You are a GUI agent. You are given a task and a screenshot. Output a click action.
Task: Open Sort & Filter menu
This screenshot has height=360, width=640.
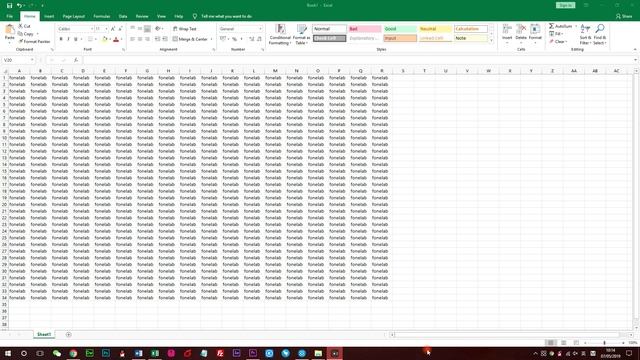(585, 34)
